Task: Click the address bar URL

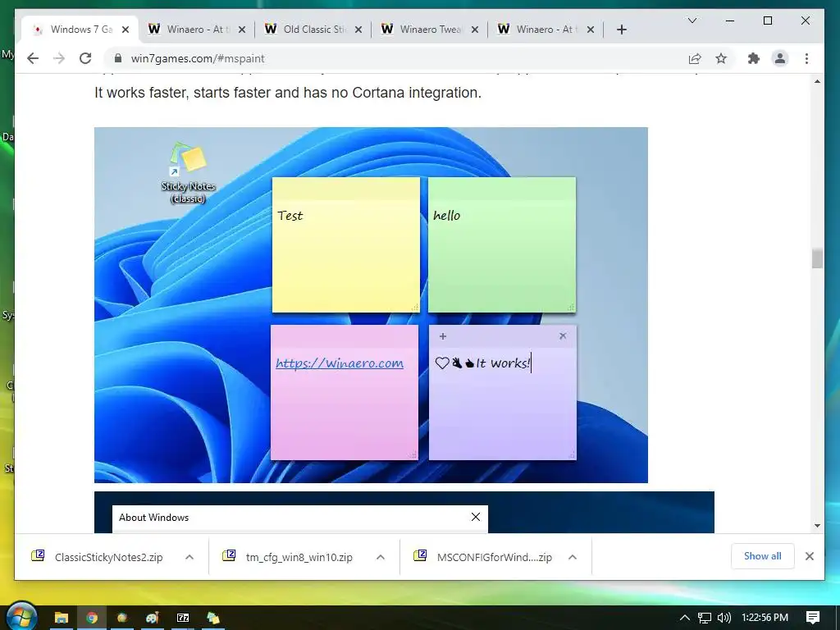Action: (x=198, y=58)
